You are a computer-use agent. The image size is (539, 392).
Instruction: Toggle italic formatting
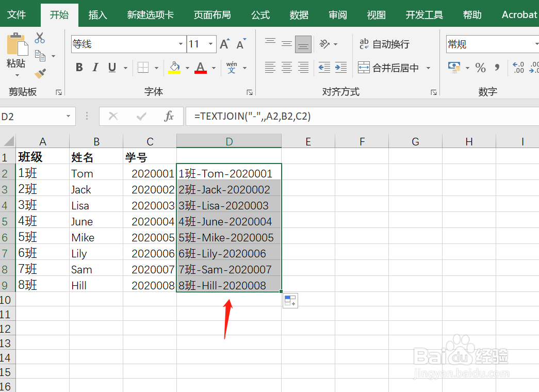[x=95, y=68]
